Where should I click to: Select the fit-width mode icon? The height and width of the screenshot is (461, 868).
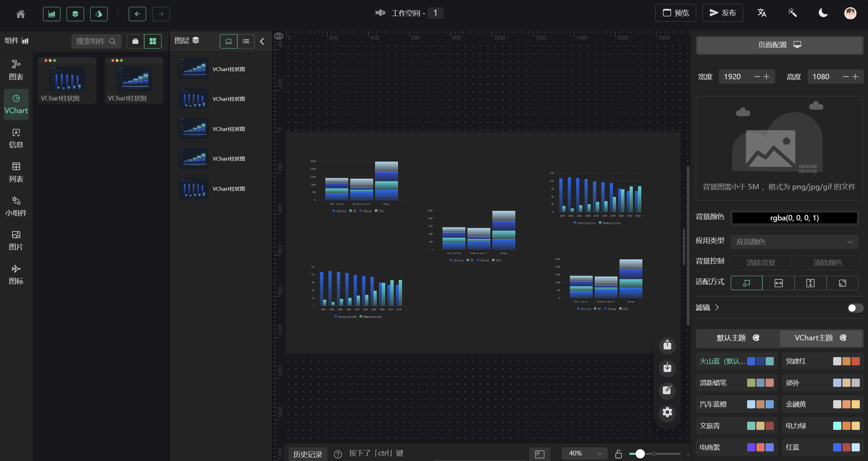tap(779, 283)
